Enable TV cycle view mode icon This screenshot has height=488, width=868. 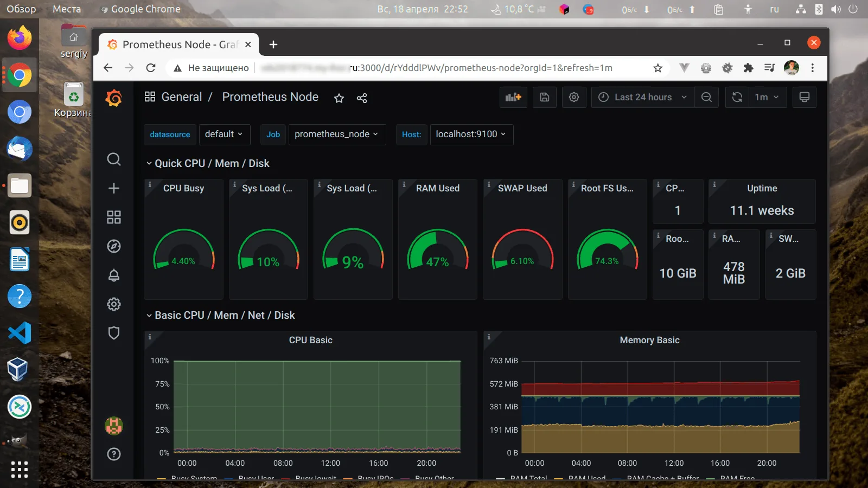pos(805,97)
